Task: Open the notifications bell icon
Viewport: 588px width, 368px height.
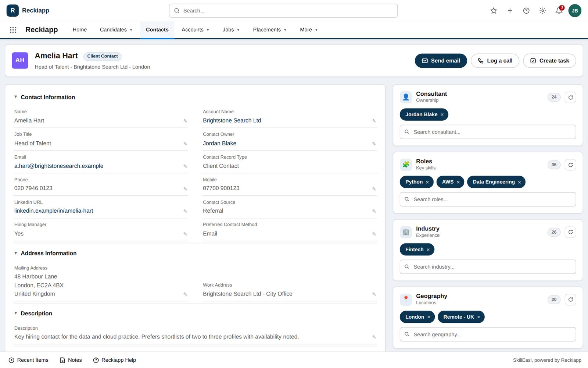Action: (559, 11)
